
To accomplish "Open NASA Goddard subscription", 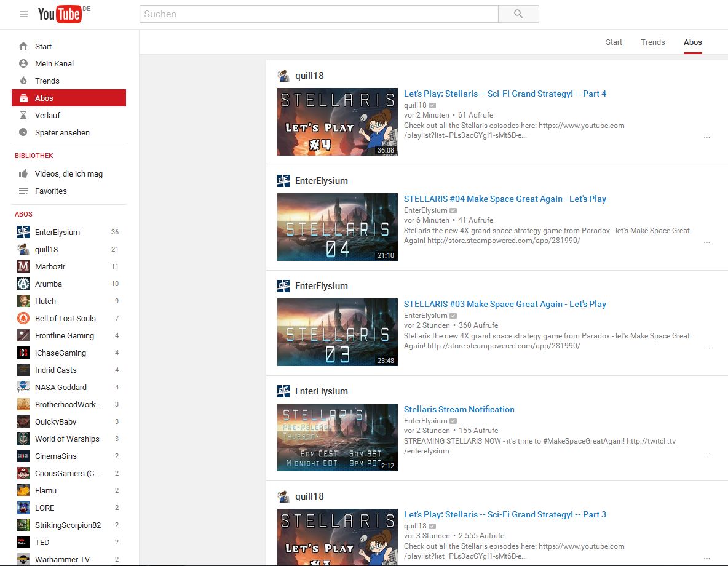I will point(69,387).
